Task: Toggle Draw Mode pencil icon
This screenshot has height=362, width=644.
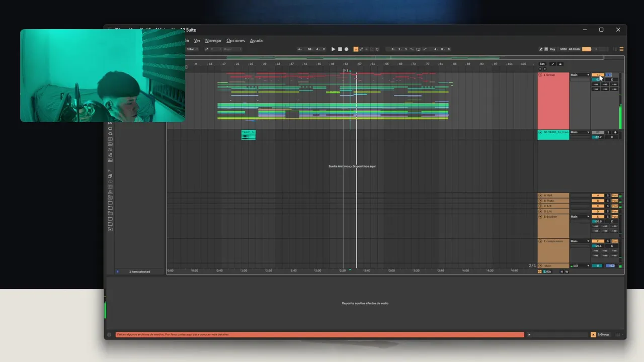Action: (541, 49)
